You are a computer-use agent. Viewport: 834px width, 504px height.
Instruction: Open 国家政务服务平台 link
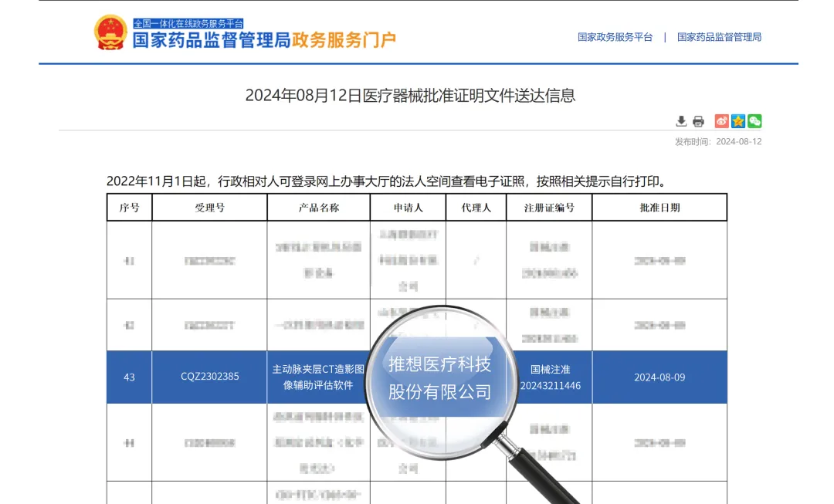(615, 37)
